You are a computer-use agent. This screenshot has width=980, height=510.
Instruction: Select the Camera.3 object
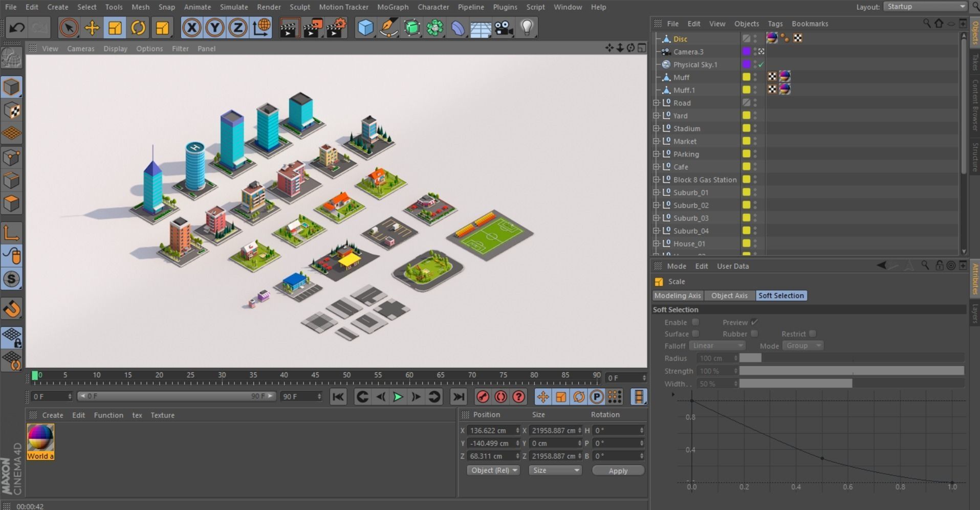point(688,52)
